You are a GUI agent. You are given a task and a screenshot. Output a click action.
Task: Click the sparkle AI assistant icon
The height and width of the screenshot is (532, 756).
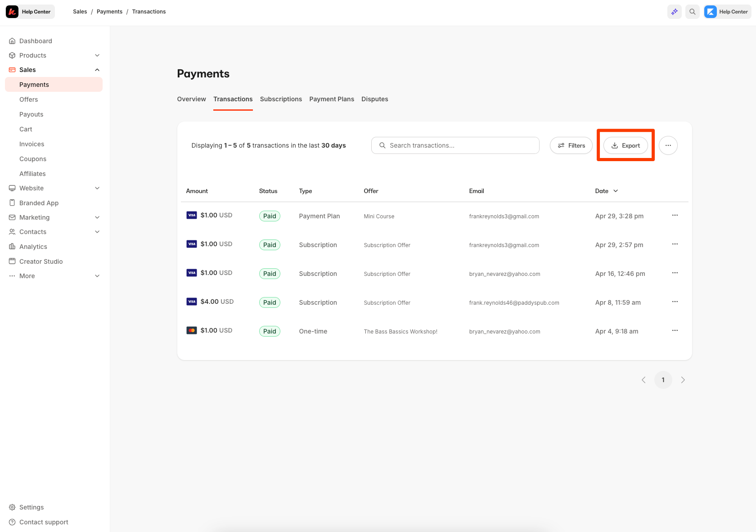(x=674, y=12)
